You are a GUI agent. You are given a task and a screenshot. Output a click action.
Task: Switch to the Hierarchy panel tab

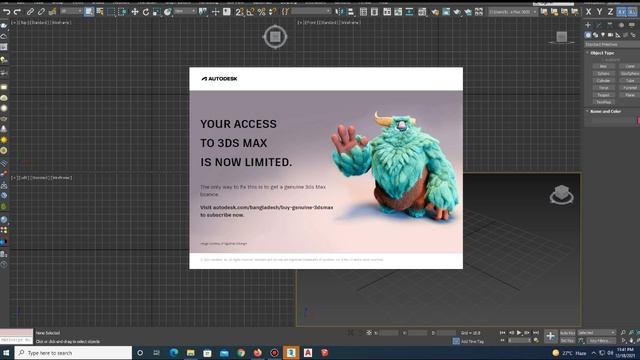(610, 25)
